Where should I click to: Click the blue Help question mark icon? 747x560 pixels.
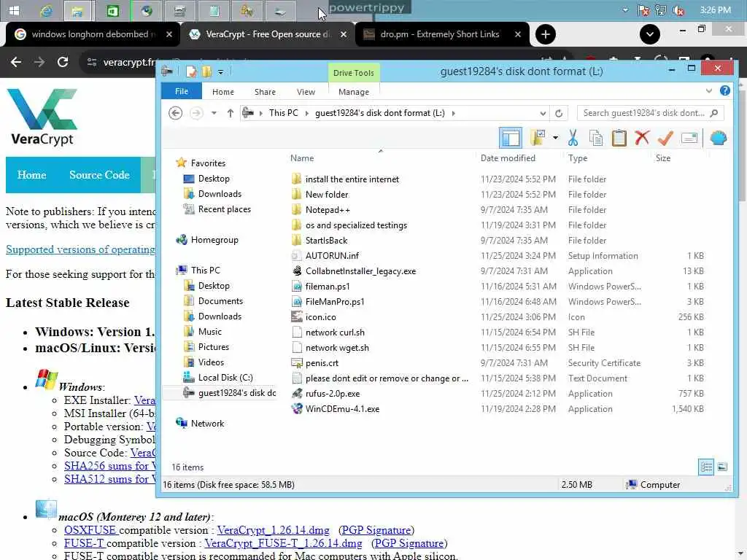[x=724, y=90]
